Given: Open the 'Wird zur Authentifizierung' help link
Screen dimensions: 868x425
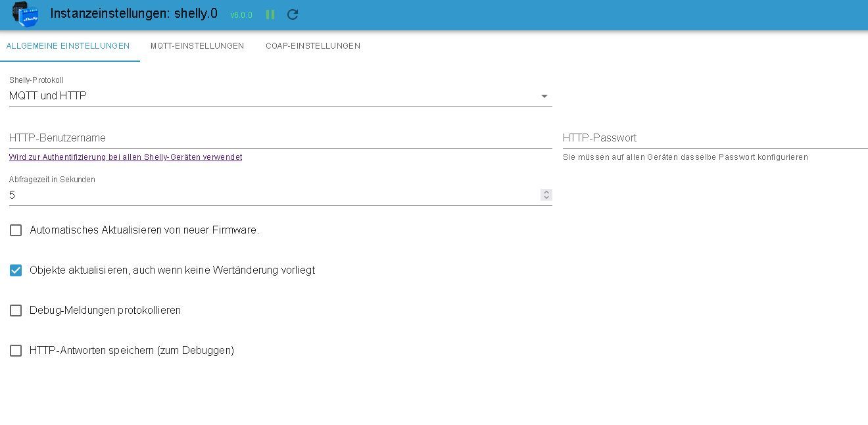Looking at the screenshot, I should pos(126,157).
